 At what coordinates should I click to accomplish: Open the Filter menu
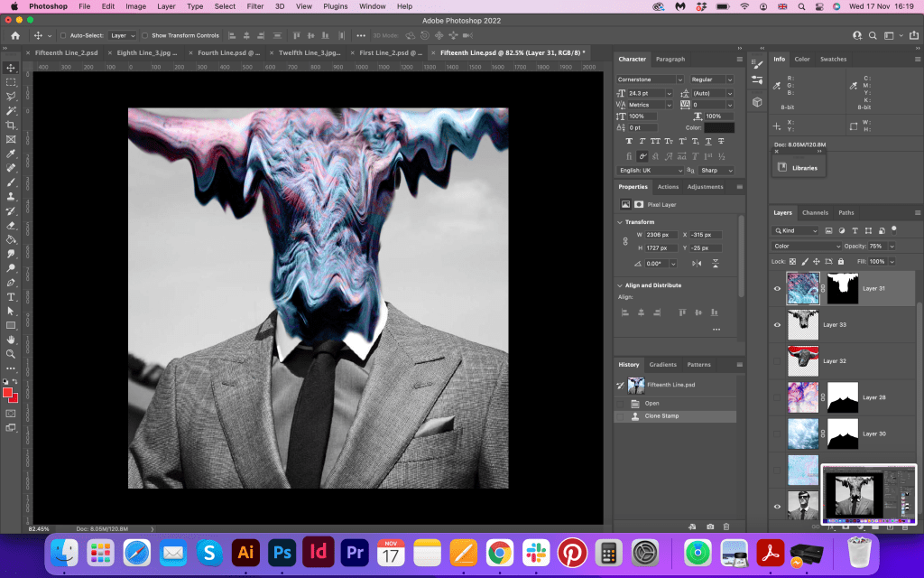click(x=255, y=6)
